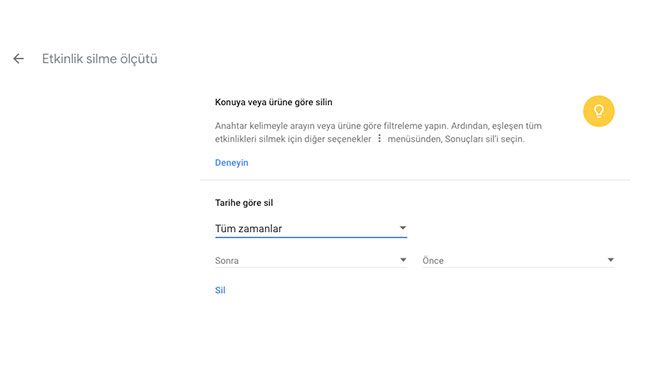Click the divider line below Deneyin

pos(415,180)
